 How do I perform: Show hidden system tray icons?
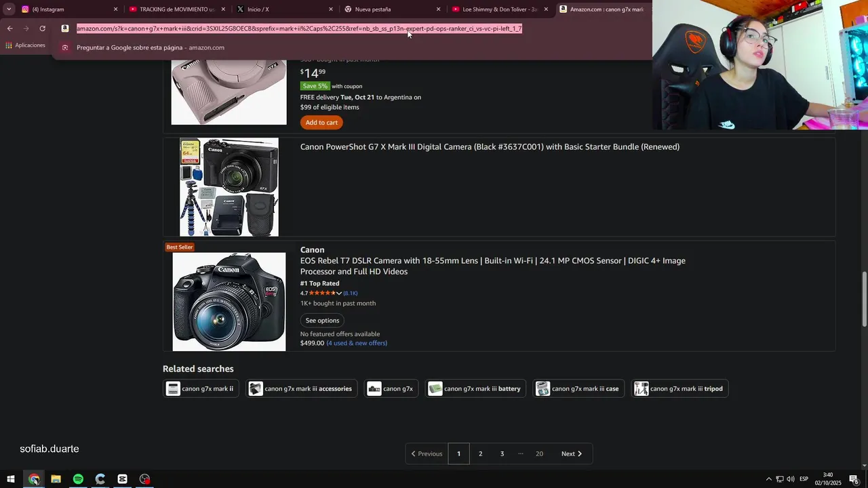click(768, 479)
